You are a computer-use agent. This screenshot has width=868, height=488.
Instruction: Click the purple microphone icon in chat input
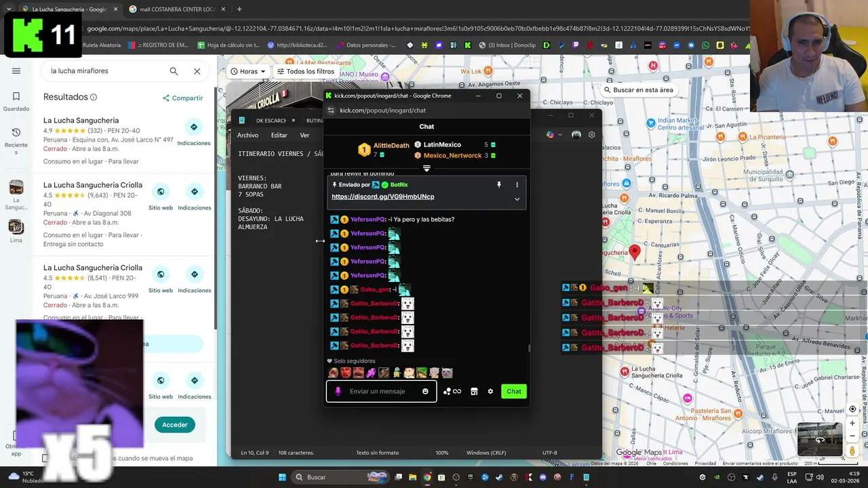pyautogui.click(x=338, y=391)
